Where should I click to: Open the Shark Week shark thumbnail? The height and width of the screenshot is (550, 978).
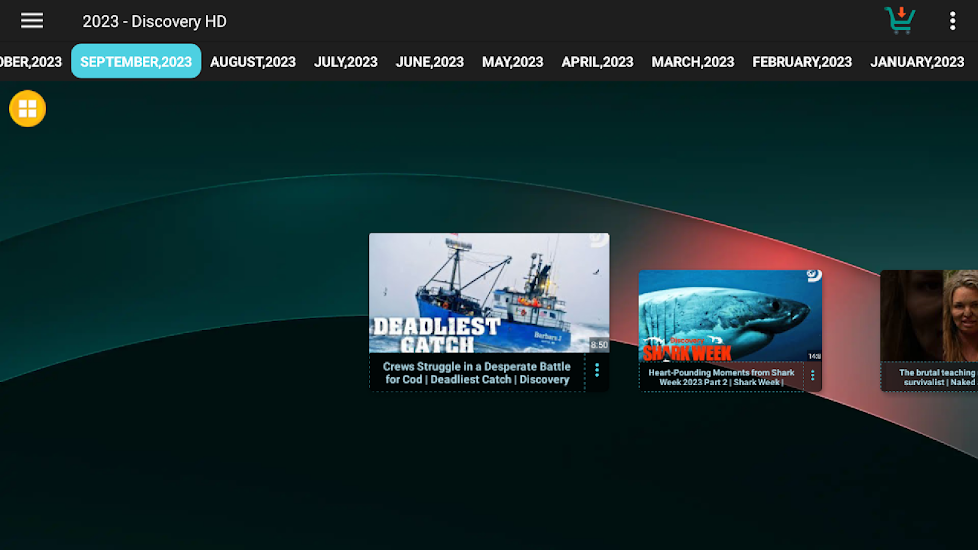click(730, 315)
